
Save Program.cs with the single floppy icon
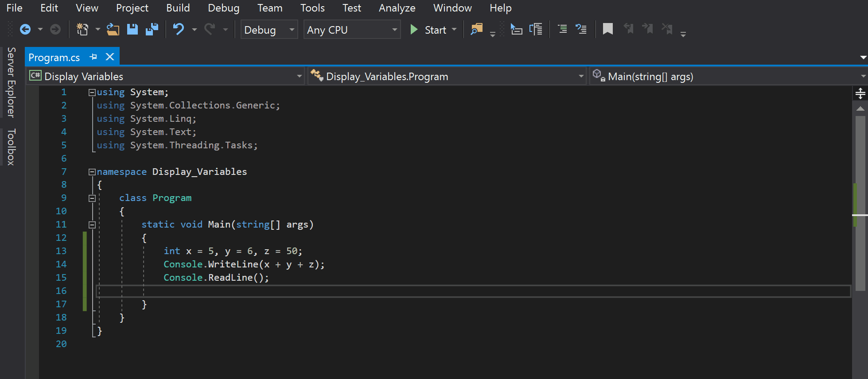tap(132, 30)
